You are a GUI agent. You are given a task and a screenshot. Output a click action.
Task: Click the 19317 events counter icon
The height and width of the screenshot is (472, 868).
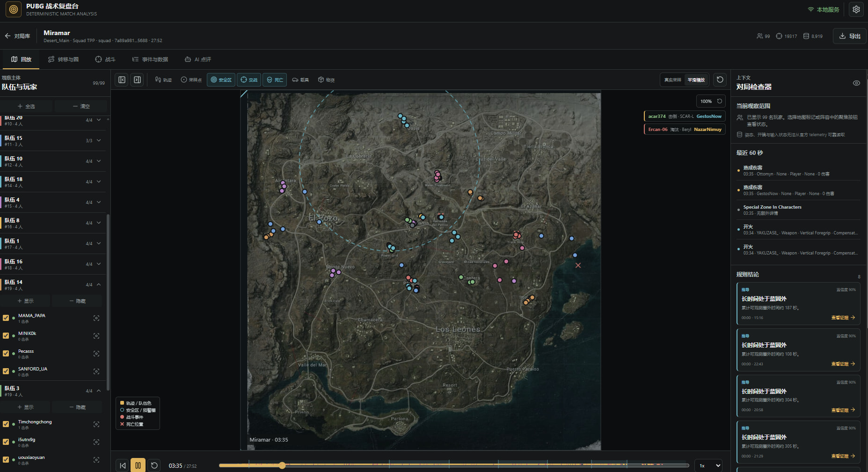[x=779, y=36]
